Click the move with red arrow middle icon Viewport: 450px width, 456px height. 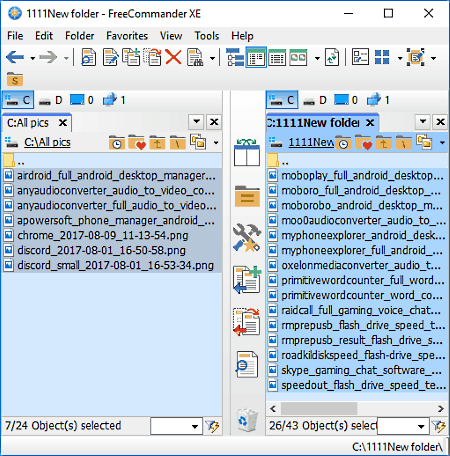click(247, 322)
